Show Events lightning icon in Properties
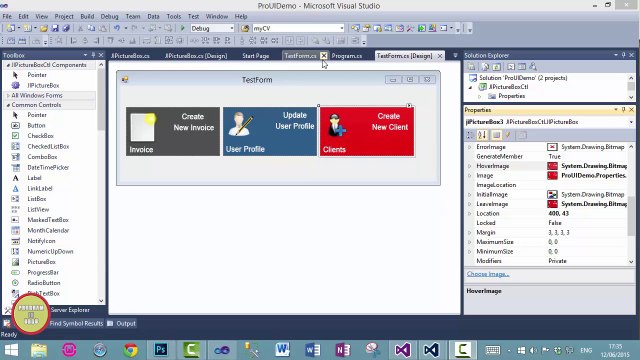 click(x=508, y=135)
